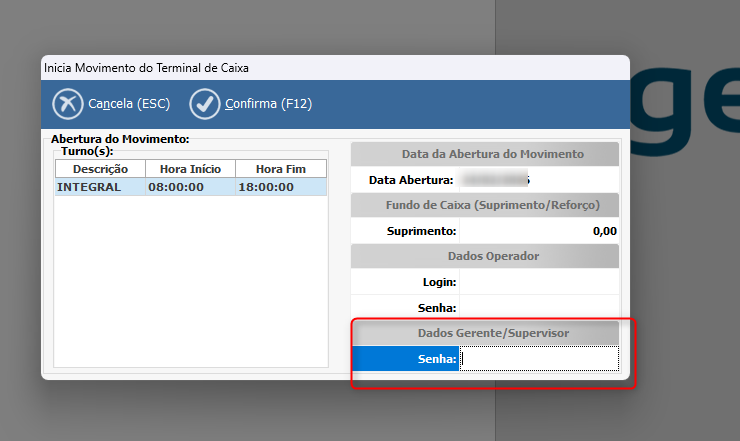Viewport: 740px width, 441px height.
Task: Click the Dados Operador section header
Action: 485,256
